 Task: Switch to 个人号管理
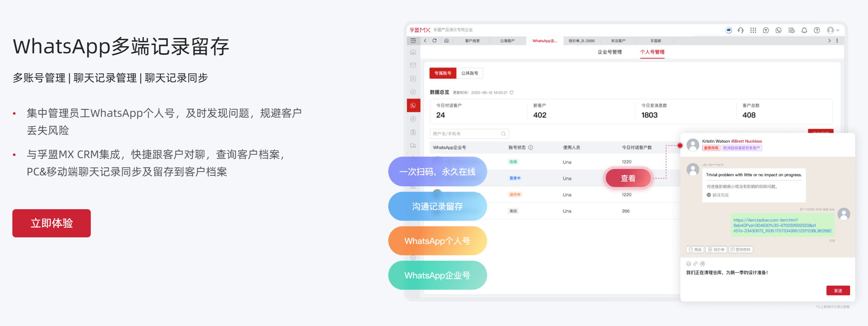pos(652,52)
